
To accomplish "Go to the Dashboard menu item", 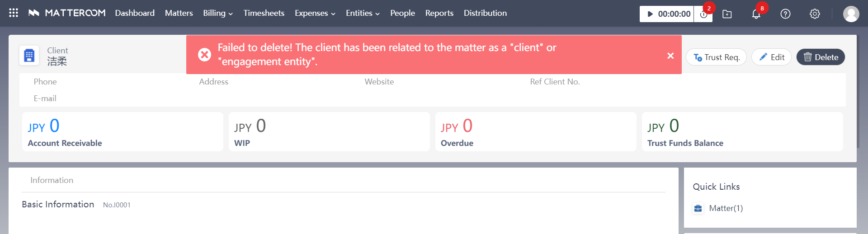I will (x=135, y=13).
